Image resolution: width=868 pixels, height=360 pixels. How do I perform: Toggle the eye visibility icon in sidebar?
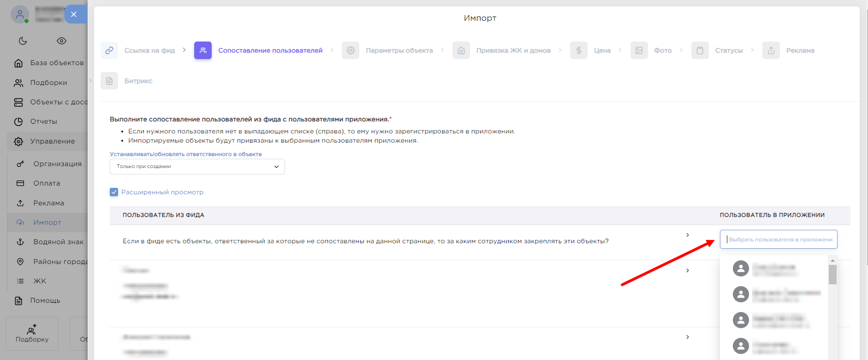61,41
